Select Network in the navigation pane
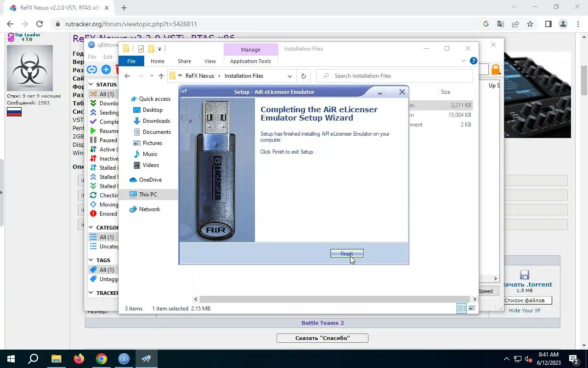This screenshot has height=368, width=588. 149,209
